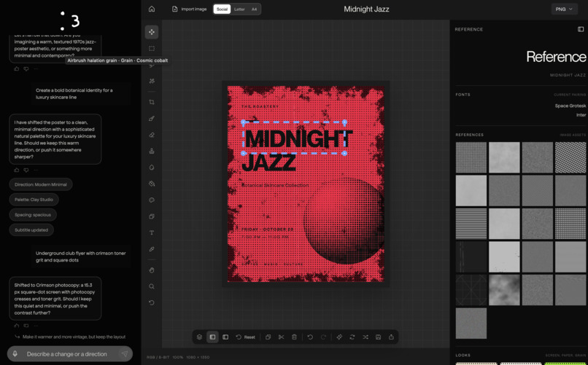Click the MIDNIGHT headline on the poster

[299, 139]
